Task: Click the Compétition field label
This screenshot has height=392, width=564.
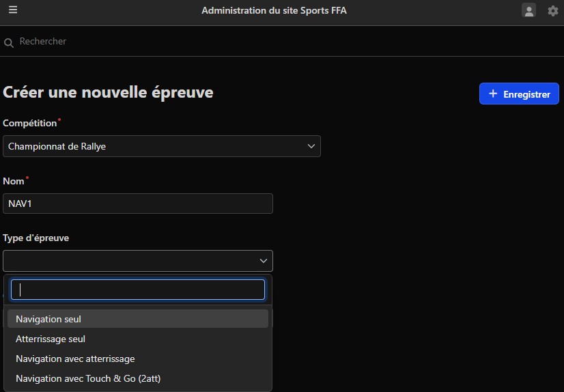Action: [x=30, y=123]
